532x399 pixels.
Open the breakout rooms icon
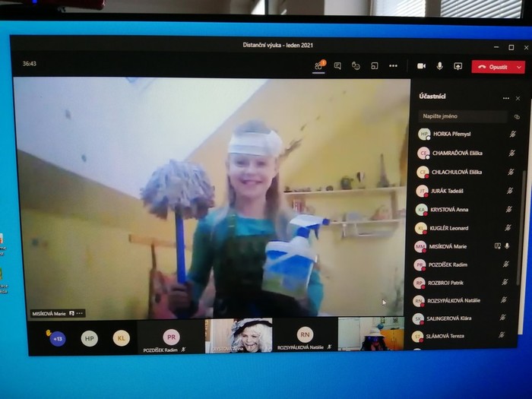click(374, 66)
